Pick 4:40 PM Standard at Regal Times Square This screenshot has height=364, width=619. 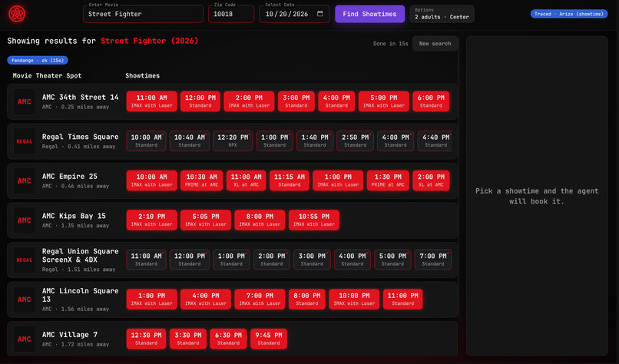coord(435,141)
